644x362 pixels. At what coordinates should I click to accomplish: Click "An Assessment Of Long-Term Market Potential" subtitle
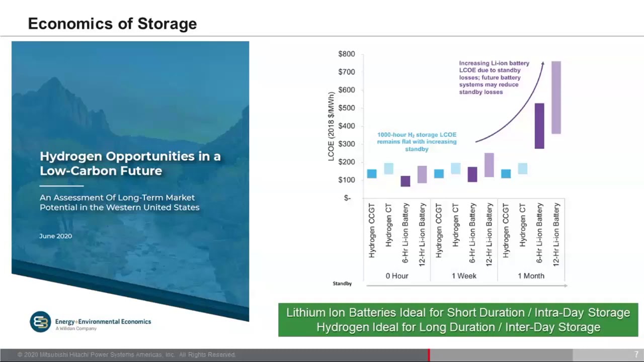click(120, 202)
